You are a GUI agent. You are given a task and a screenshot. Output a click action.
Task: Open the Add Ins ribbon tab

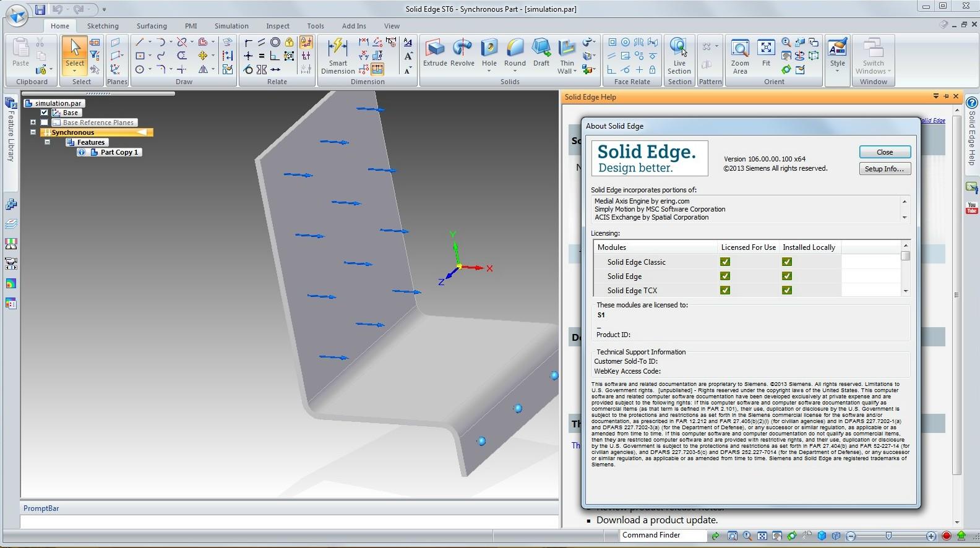[x=354, y=26]
